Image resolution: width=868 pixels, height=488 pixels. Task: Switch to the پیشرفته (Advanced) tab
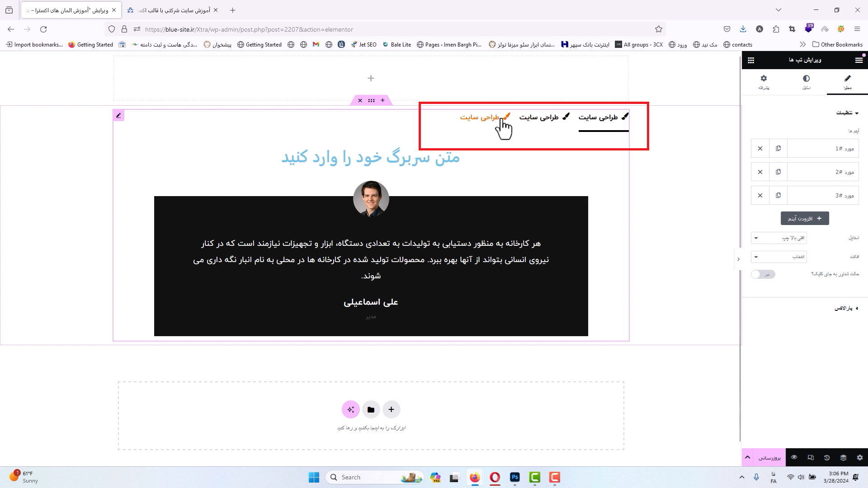pyautogui.click(x=764, y=82)
